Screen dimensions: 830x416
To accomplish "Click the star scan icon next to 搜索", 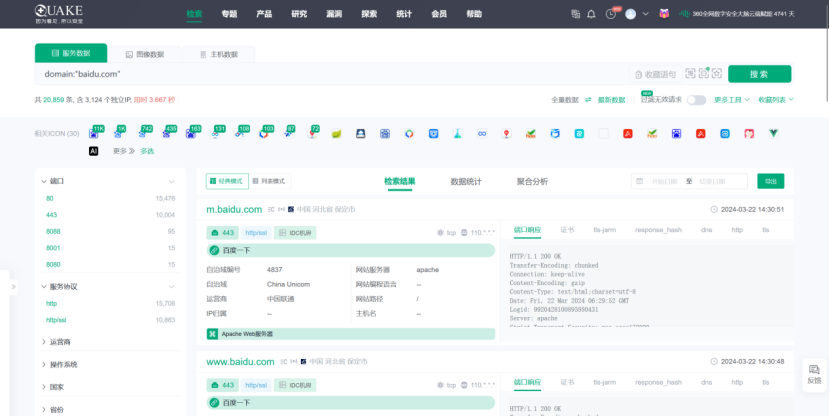I will click(717, 74).
